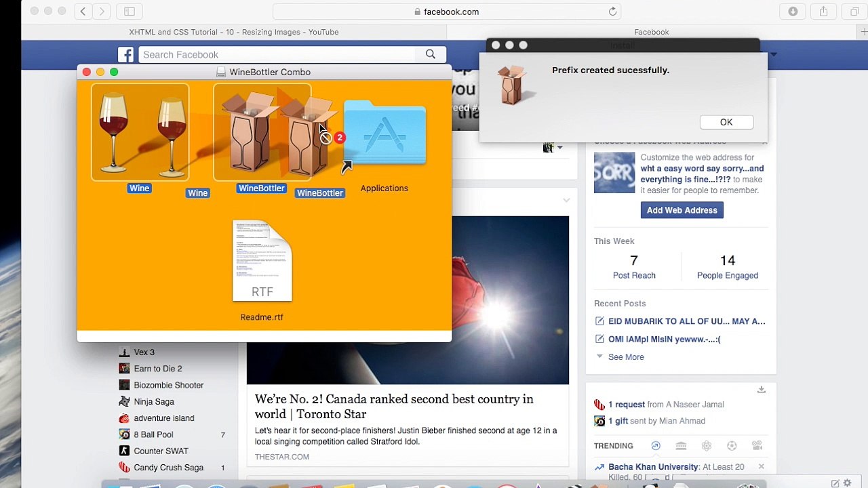Open Earn to Die 2 game
Viewport: 868px width, 488px height.
[x=157, y=369]
